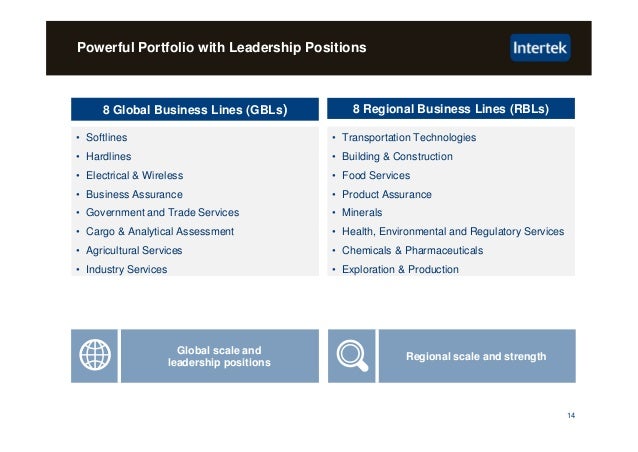This screenshot has width=638, height=452.
Task: Select Building & Construction entry
Action: click(x=397, y=157)
